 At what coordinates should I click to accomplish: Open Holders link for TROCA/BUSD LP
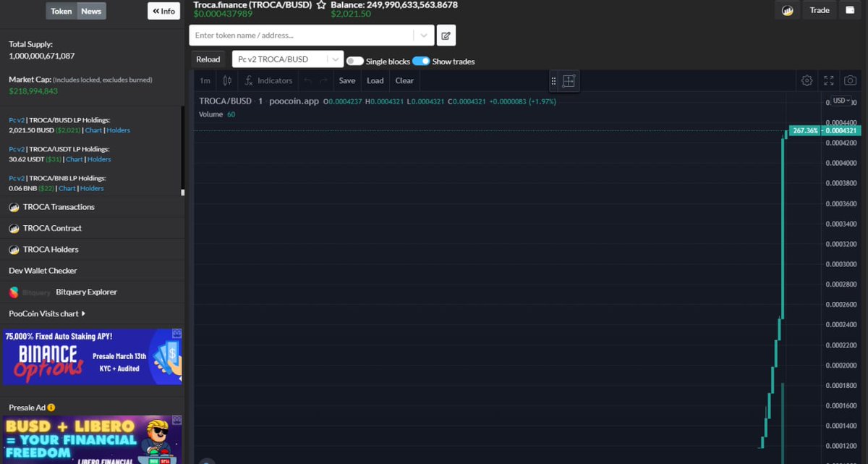(119, 130)
